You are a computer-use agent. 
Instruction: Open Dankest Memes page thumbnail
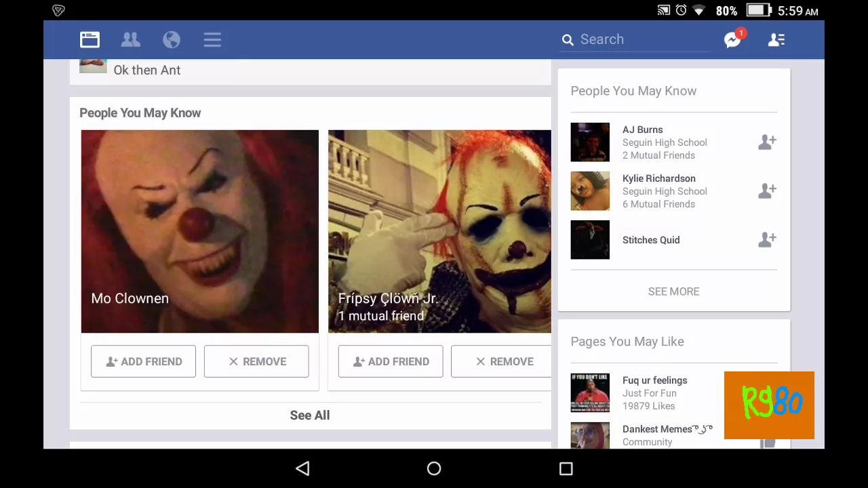pyautogui.click(x=590, y=435)
